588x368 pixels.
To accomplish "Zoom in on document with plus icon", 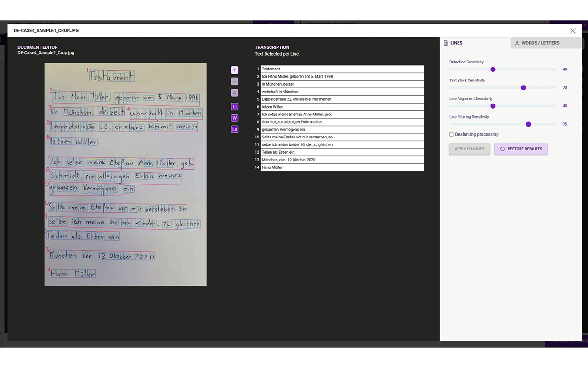I will pos(235,70).
